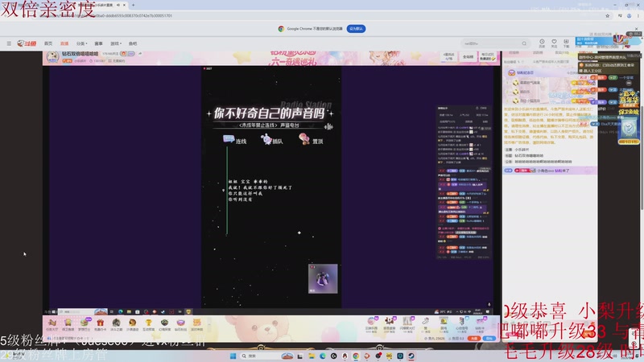The image size is (644, 362).
Task: Open the purple bowl activity icon
Action: click(x=180, y=324)
